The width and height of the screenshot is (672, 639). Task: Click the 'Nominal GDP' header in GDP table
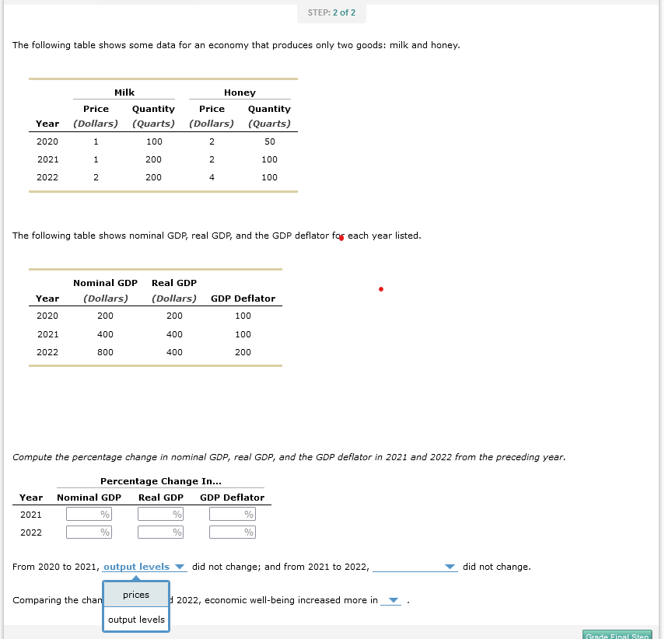106,283
